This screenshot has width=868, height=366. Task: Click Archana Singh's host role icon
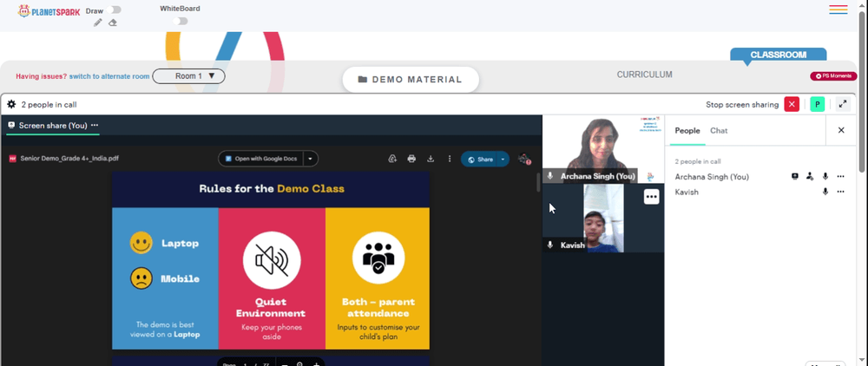810,176
